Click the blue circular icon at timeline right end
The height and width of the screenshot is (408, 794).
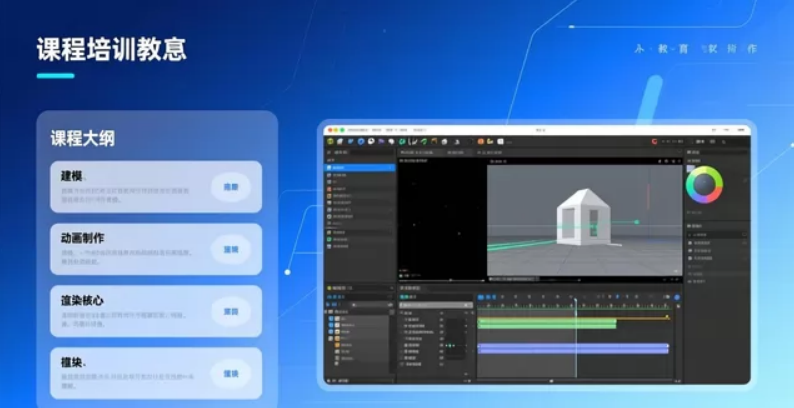tap(677, 297)
